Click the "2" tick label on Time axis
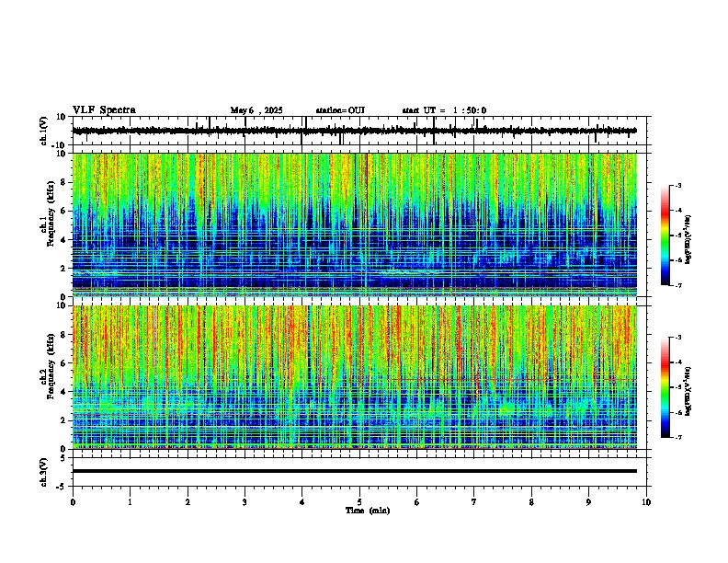Viewport: 728px width, 563px height. [188, 502]
